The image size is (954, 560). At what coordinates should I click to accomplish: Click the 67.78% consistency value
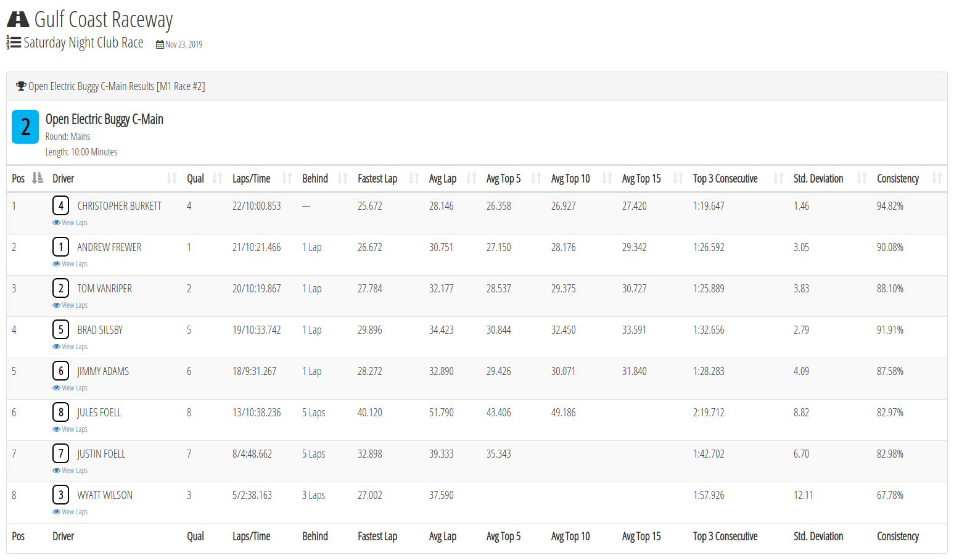(x=890, y=495)
